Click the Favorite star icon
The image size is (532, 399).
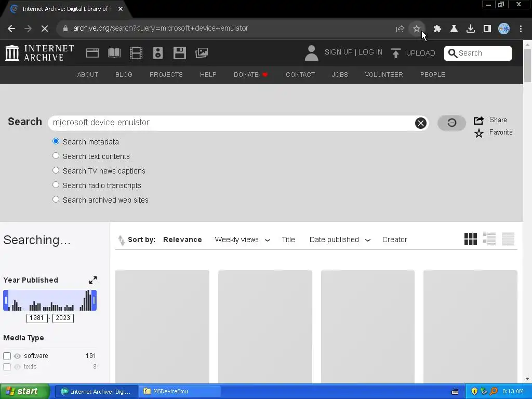click(x=478, y=133)
